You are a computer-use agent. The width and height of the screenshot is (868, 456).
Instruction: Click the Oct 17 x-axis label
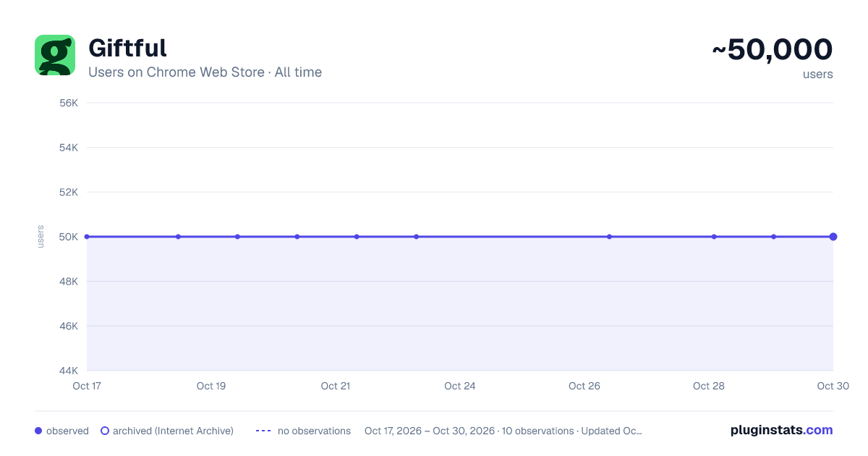click(x=87, y=386)
